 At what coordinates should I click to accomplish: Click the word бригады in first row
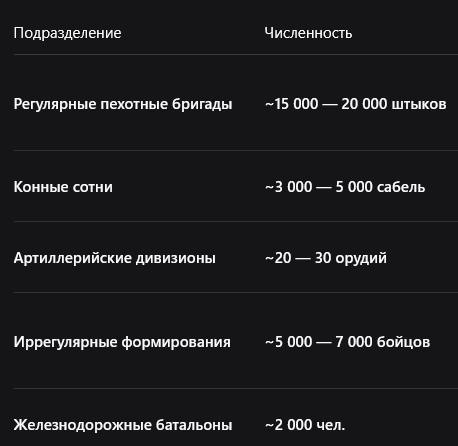click(x=202, y=104)
